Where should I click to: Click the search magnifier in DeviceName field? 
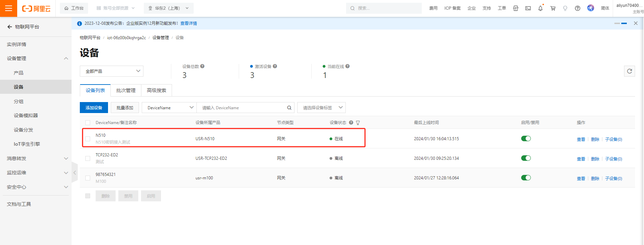tap(289, 108)
